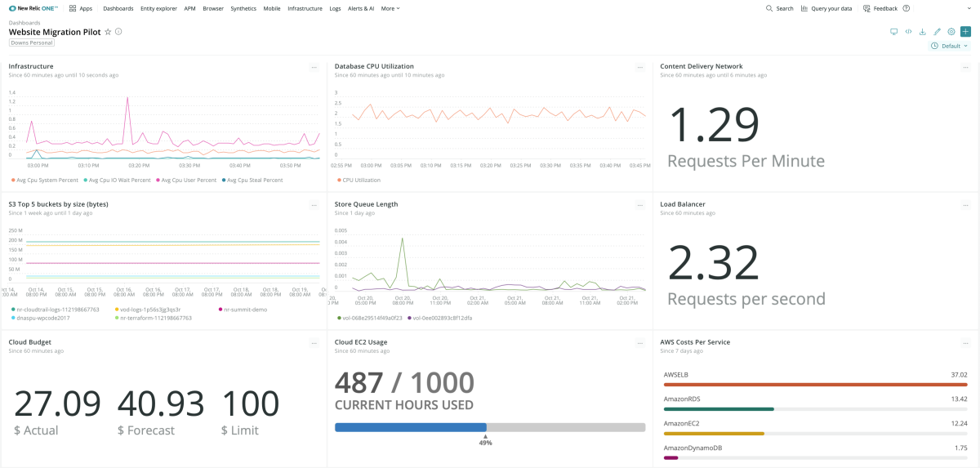Export dashboard with download icon
980x468 pixels.
click(x=922, y=32)
